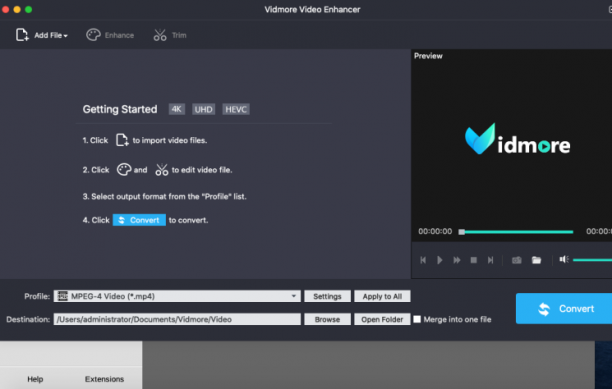Click the HEVC badge

(x=236, y=109)
